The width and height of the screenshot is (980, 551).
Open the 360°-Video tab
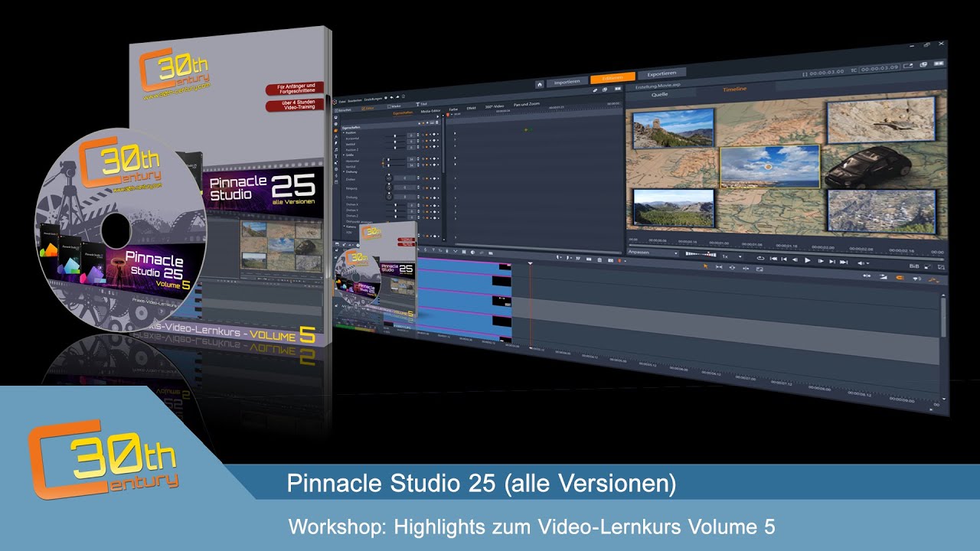(495, 106)
